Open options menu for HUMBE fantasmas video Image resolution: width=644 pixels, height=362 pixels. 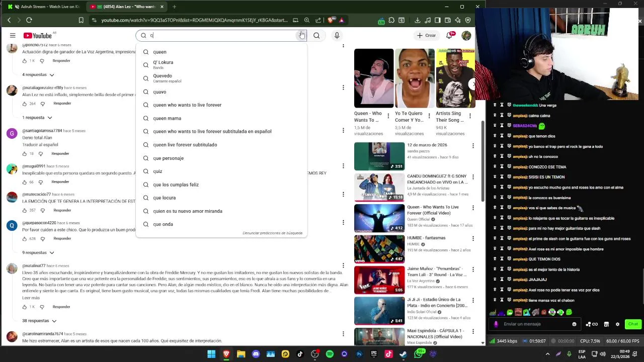click(472, 238)
